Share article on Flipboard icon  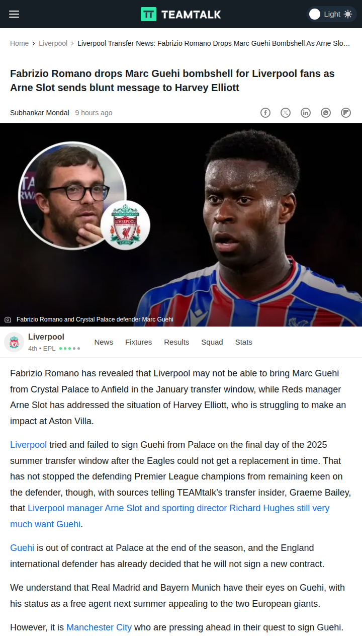click(x=346, y=113)
